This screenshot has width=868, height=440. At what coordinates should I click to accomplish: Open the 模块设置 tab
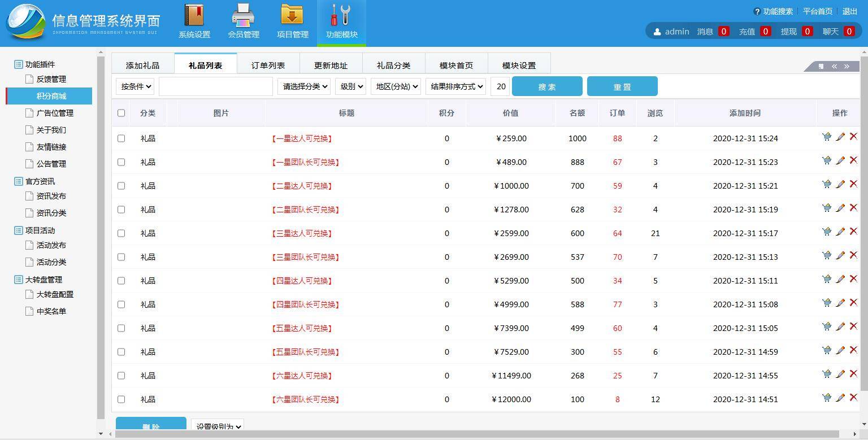[518, 64]
